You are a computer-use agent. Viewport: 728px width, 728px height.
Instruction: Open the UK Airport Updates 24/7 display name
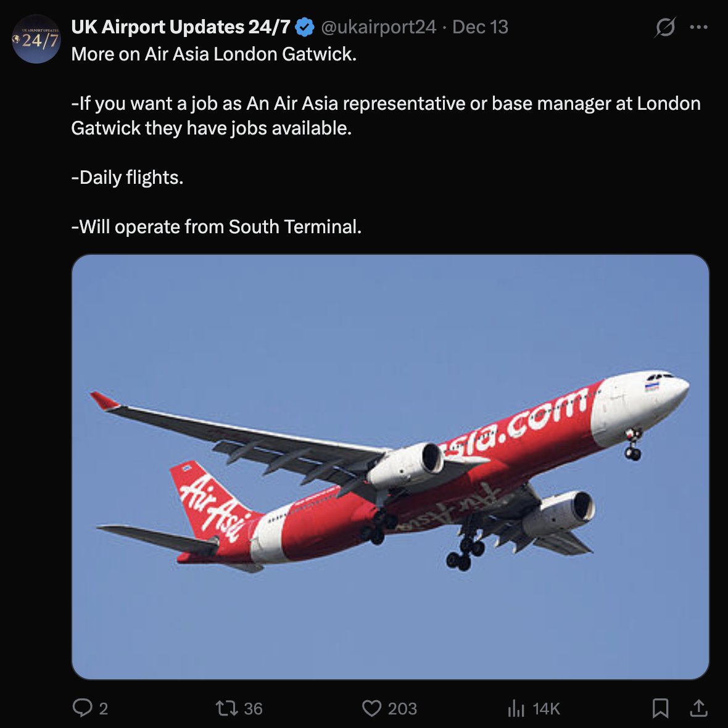(181, 27)
